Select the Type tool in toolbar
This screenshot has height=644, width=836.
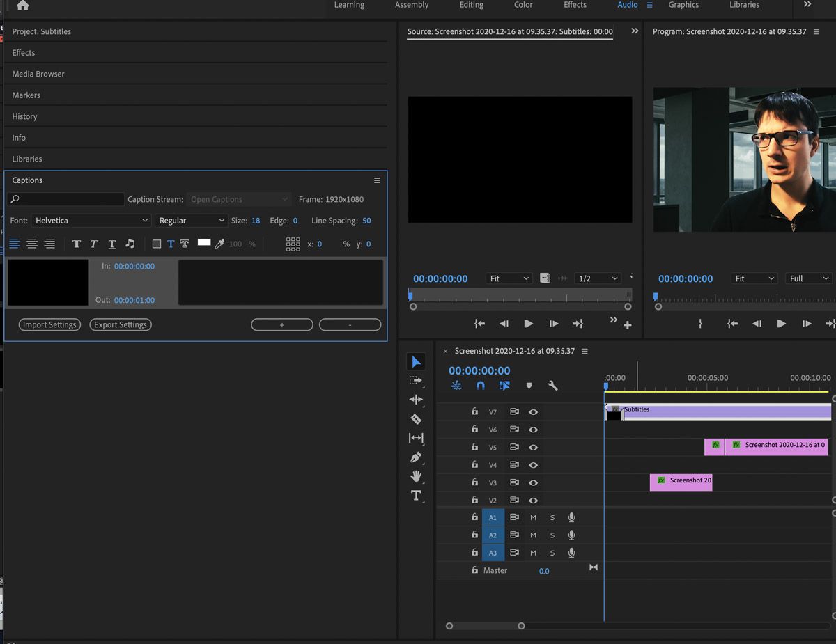pos(416,496)
